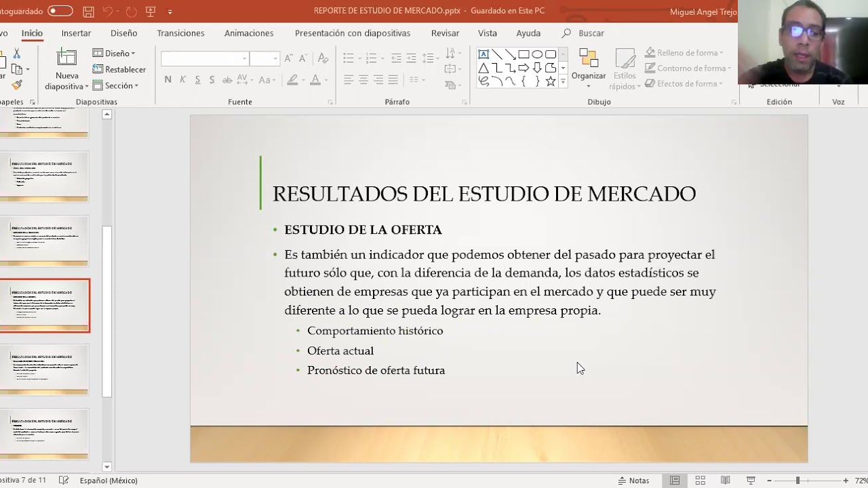
Task: Click the Nueva diapositiva slide icon
Action: [x=66, y=58]
